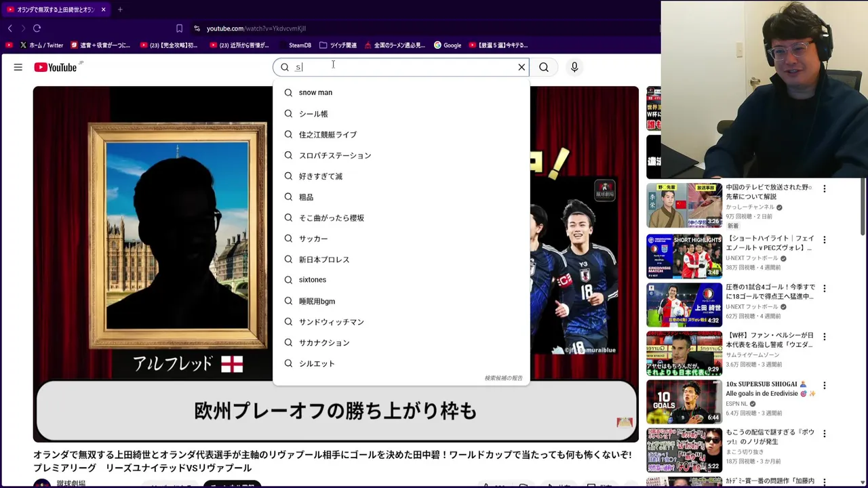This screenshot has width=868, height=488.
Task: Open more options for カトデミー賞 video
Action: tap(825, 481)
